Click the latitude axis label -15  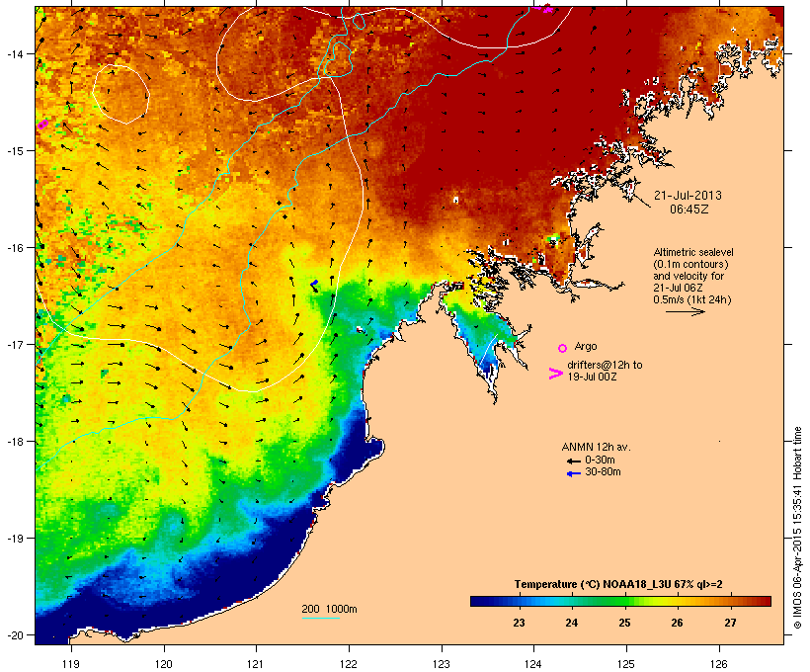pyautogui.click(x=14, y=150)
